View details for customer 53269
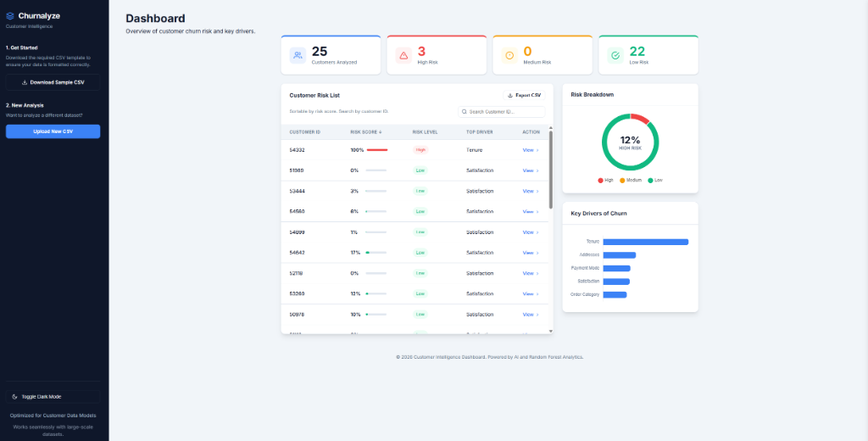The width and height of the screenshot is (868, 441). pos(531,293)
